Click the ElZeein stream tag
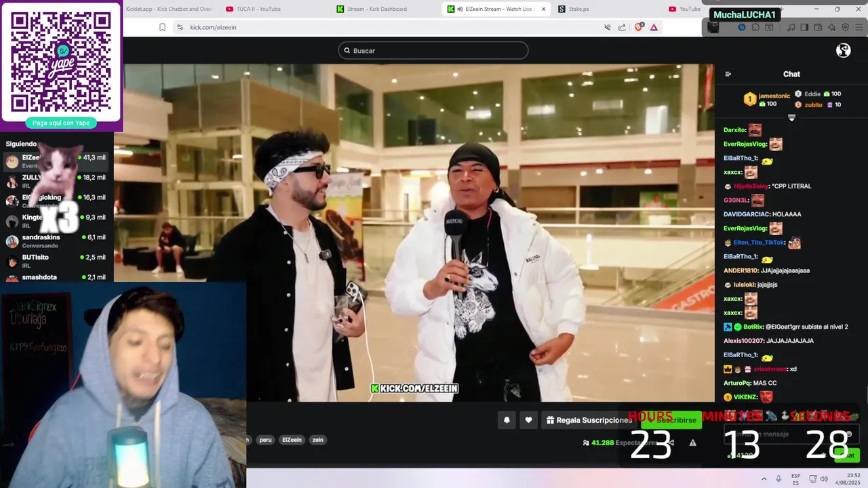868x488 pixels. pos(292,440)
